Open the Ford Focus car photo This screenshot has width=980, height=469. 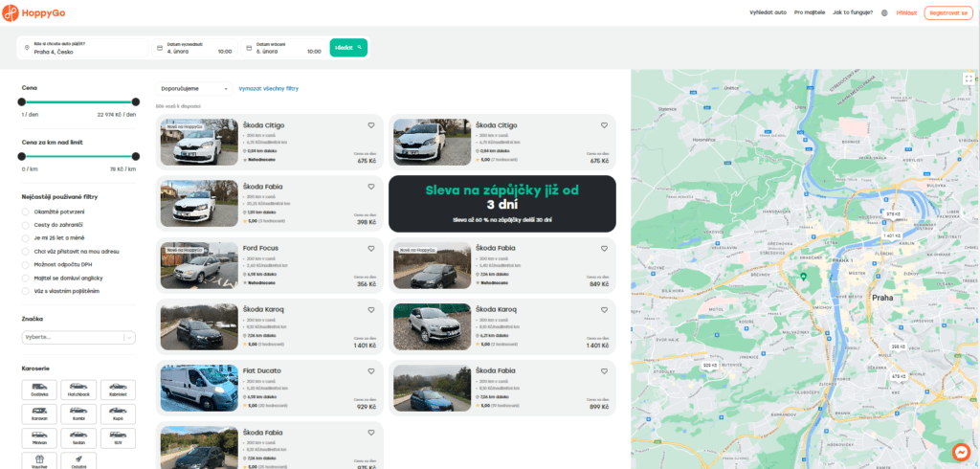point(199,265)
